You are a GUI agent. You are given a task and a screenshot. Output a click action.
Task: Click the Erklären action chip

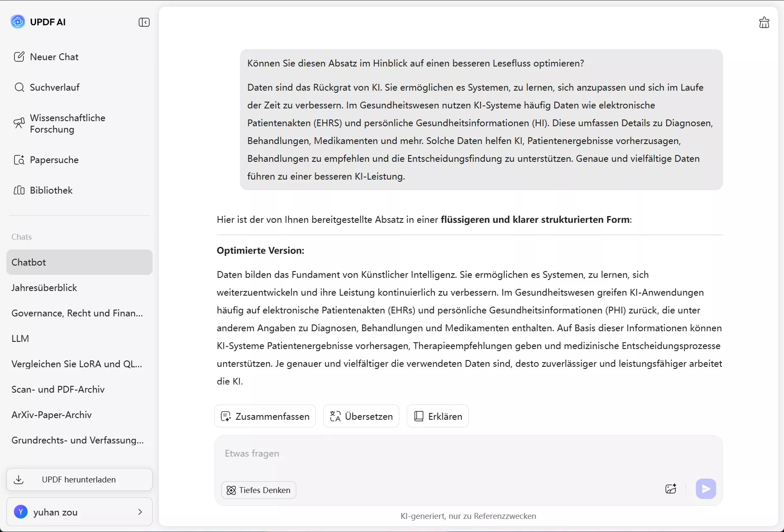pos(437,416)
